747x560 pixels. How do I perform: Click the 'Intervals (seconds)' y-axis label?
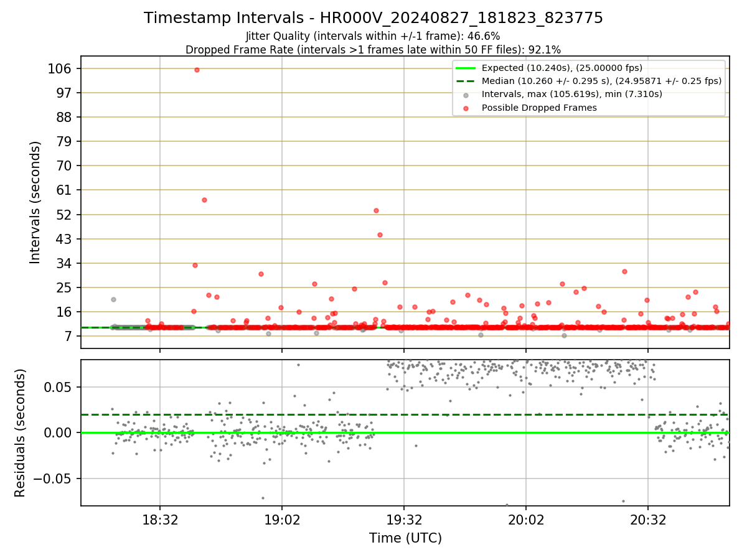click(x=35, y=202)
